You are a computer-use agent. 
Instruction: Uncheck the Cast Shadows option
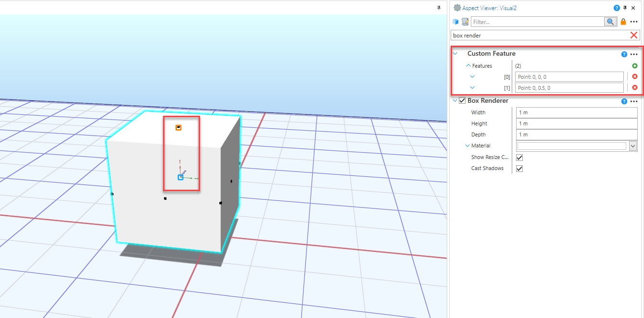(x=519, y=168)
